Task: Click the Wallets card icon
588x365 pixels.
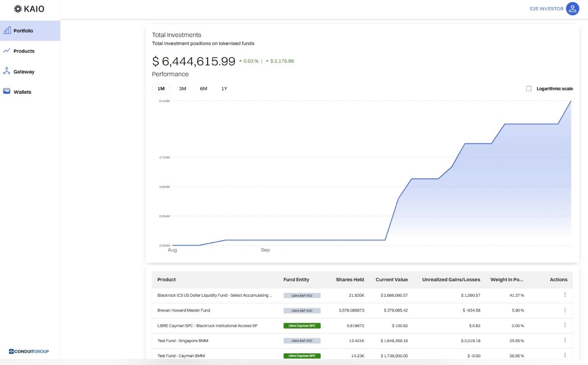Action: coord(7,92)
